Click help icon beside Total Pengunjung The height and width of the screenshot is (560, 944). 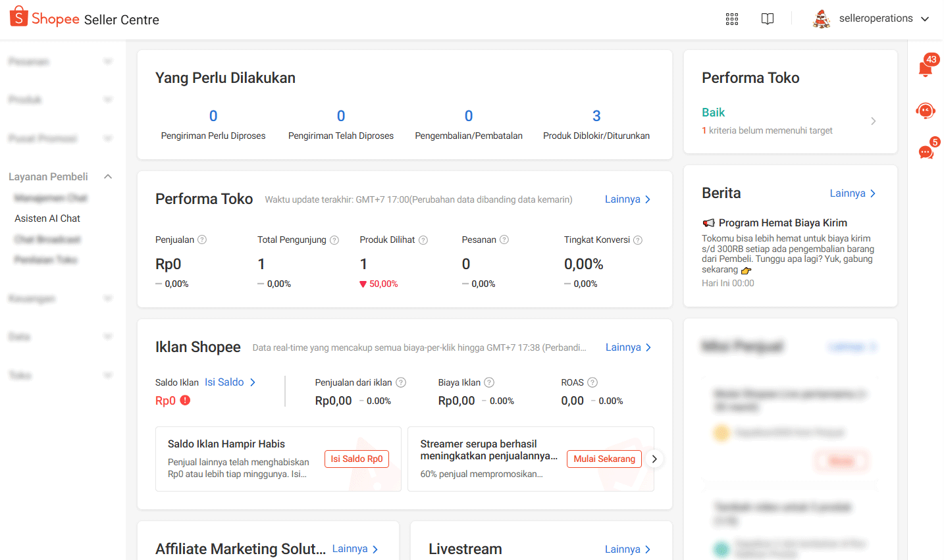[334, 240]
